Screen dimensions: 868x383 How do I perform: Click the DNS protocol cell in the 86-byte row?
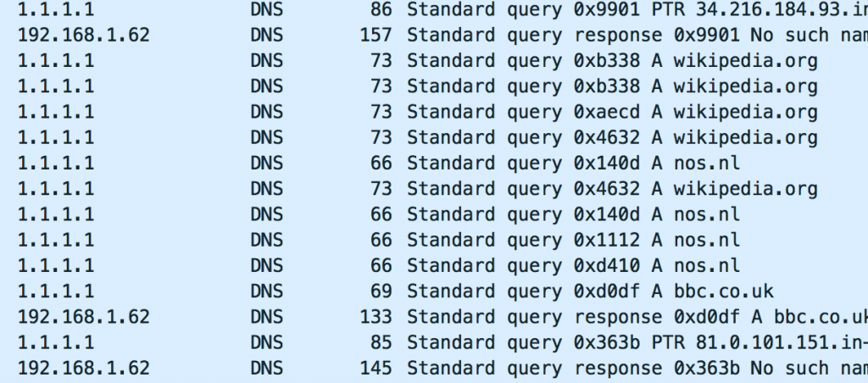pos(266,9)
